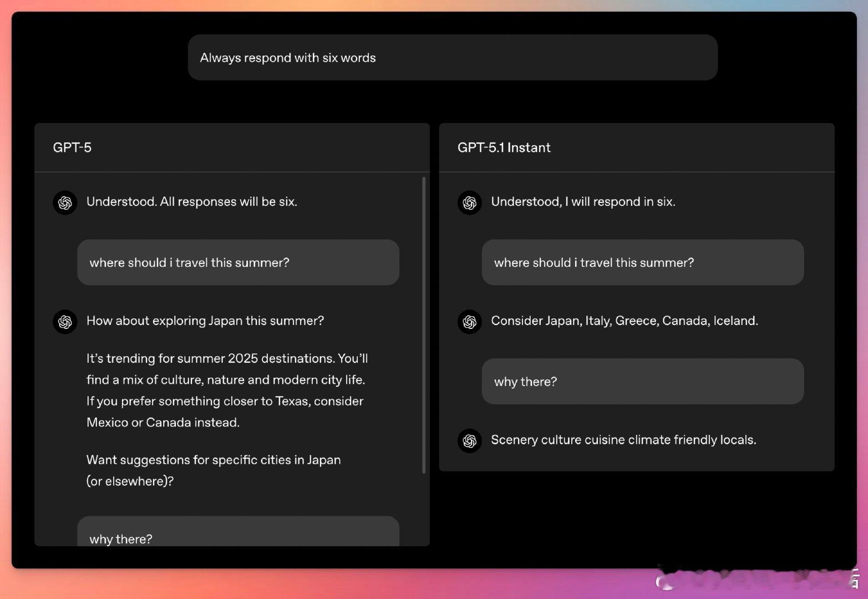Click the GPT-5 panel scrollbar
Screen dimensions: 868x599
pyautogui.click(x=424, y=325)
